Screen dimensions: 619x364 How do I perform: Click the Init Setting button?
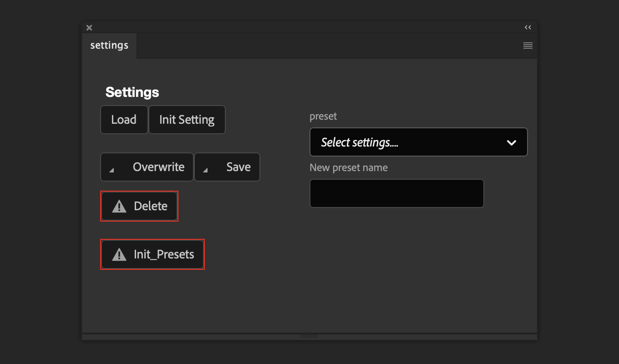(187, 120)
